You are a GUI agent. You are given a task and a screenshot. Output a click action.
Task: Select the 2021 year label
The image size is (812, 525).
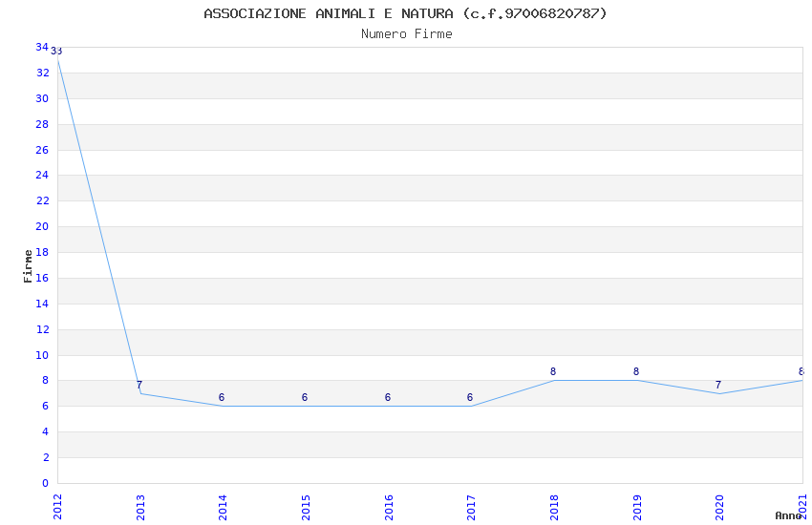click(x=802, y=507)
